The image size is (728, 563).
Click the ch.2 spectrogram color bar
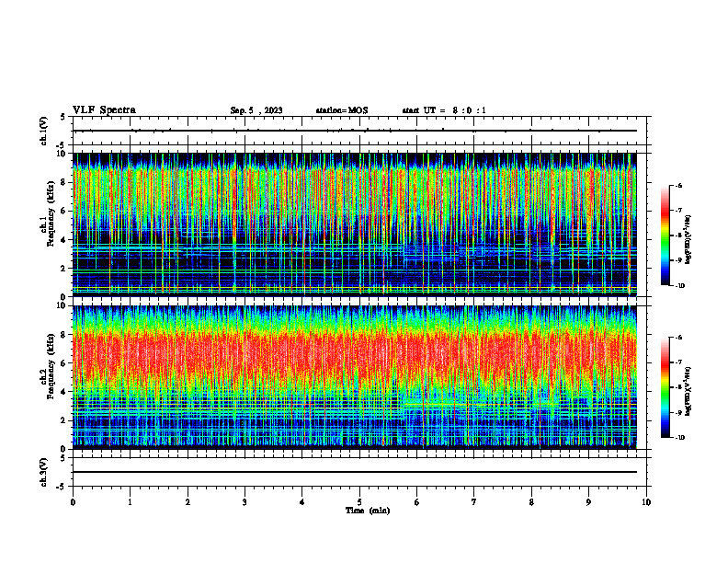pos(665,387)
